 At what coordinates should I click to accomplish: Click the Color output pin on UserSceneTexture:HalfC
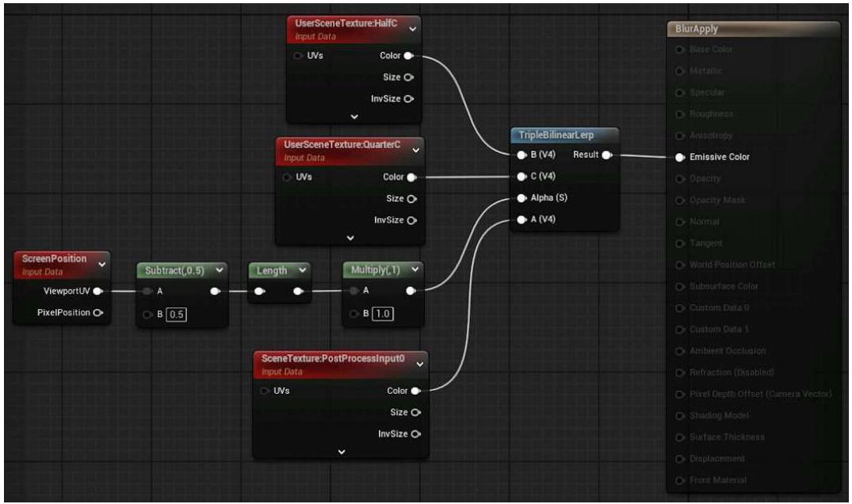pos(408,56)
